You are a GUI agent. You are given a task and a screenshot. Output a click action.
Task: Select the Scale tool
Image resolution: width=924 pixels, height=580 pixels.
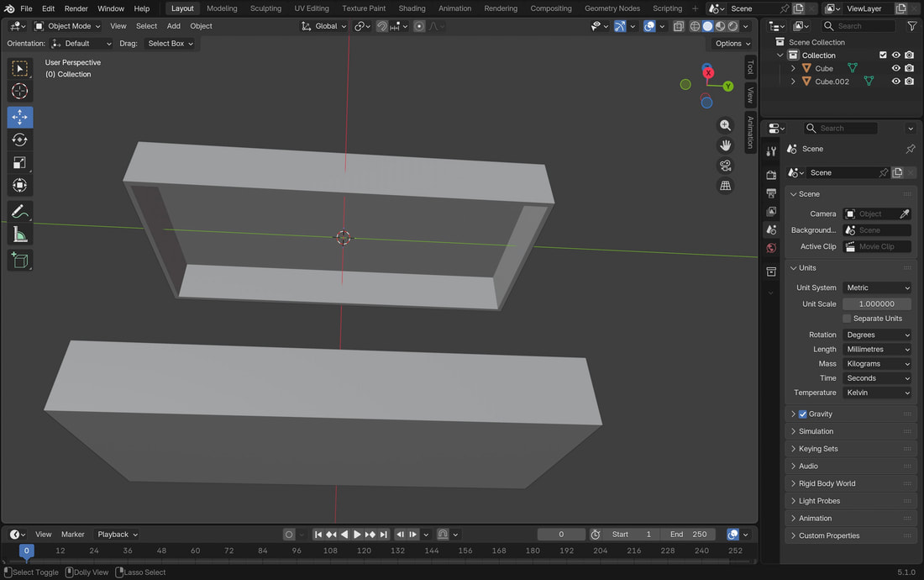click(x=20, y=163)
